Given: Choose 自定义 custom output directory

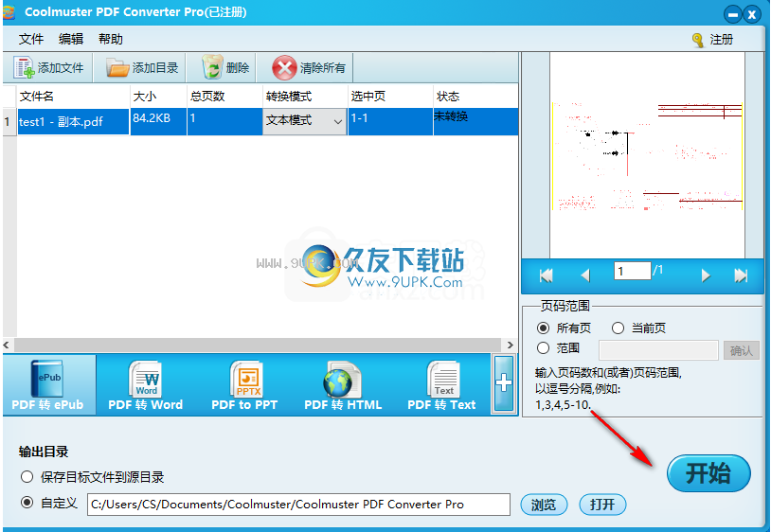Looking at the screenshot, I should (x=27, y=503).
